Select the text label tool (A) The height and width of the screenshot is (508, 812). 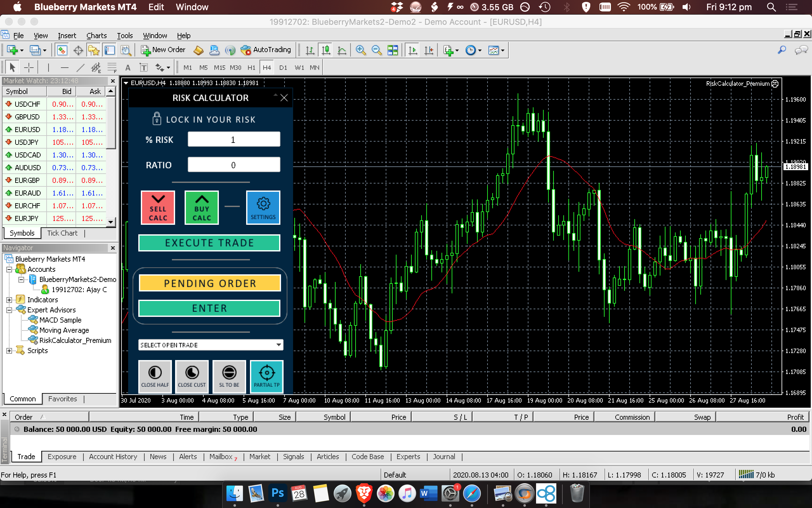(128, 68)
